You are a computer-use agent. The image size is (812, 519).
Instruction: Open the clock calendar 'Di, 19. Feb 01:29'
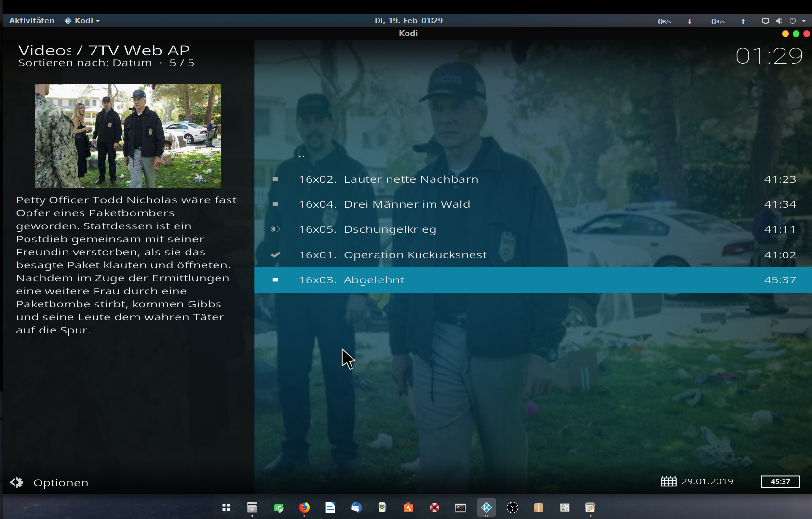tap(408, 21)
